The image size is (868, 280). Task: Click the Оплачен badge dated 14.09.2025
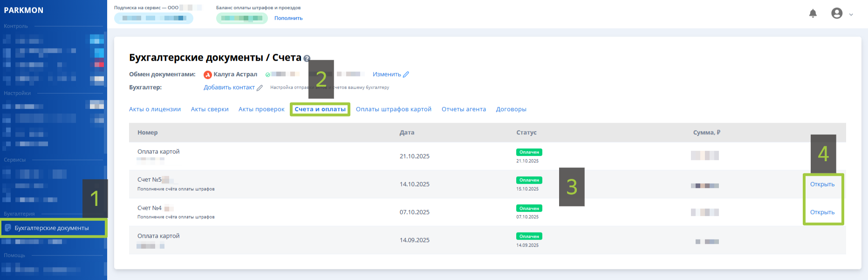[529, 236]
